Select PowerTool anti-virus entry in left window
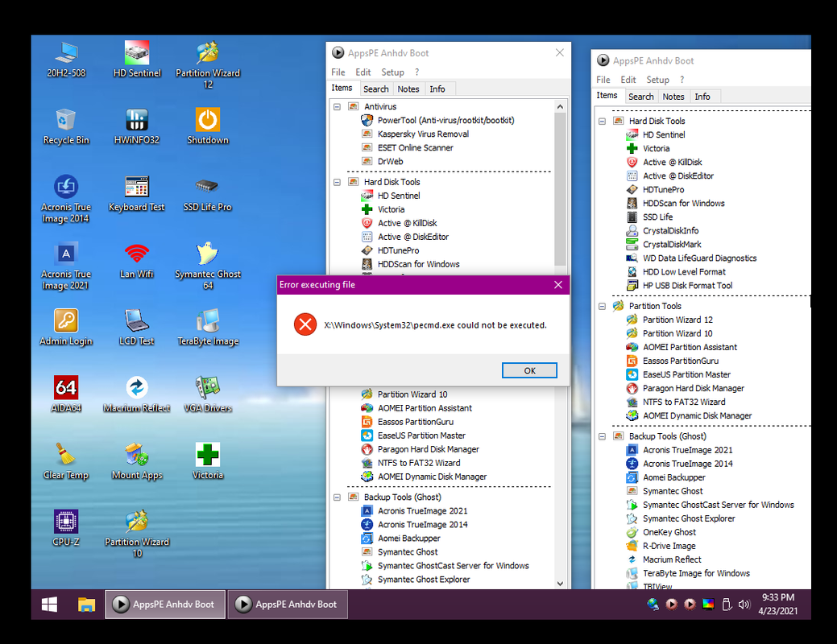Screen dimensions: 837x644 [x=445, y=121]
